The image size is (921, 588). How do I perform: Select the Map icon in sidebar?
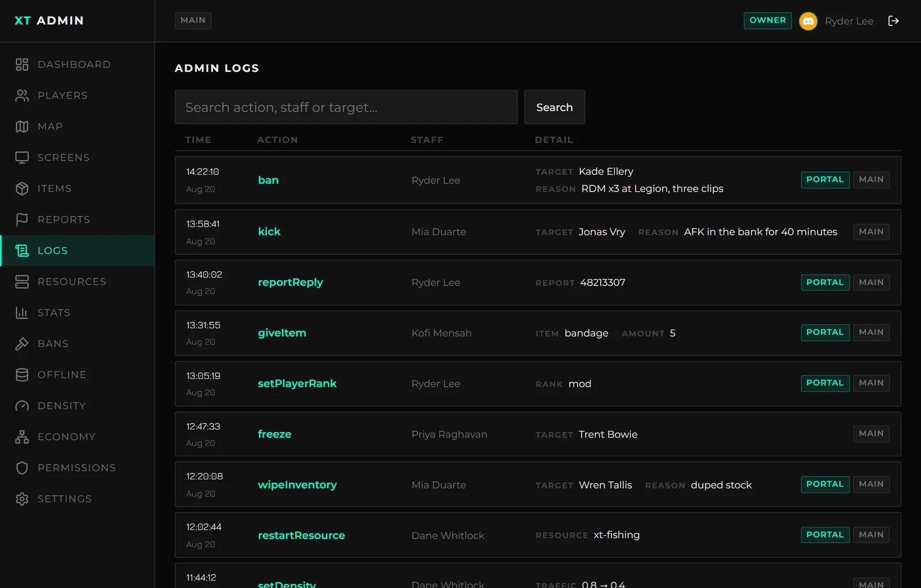[x=22, y=127]
